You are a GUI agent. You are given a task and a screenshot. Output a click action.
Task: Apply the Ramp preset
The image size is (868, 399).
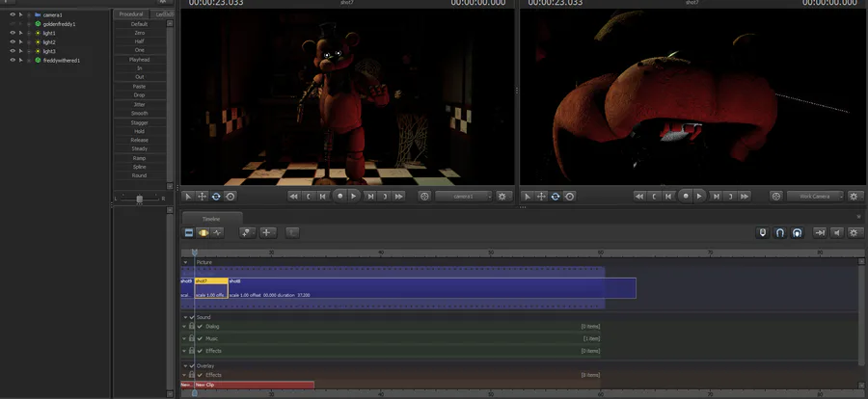tap(140, 158)
